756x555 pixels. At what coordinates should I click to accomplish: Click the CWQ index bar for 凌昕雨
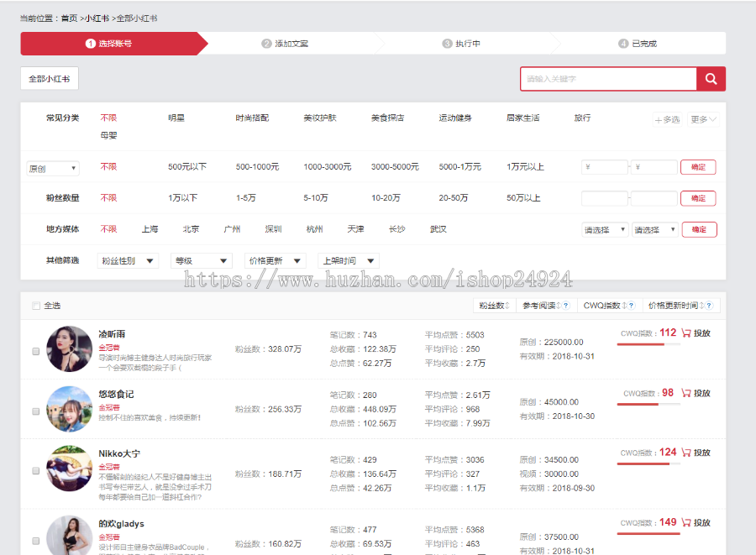tap(648, 344)
